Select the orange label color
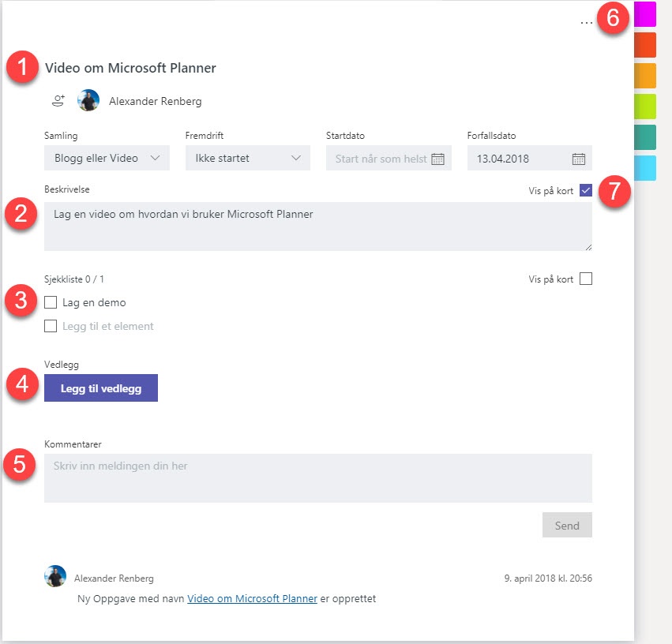672x644 pixels. [x=645, y=76]
